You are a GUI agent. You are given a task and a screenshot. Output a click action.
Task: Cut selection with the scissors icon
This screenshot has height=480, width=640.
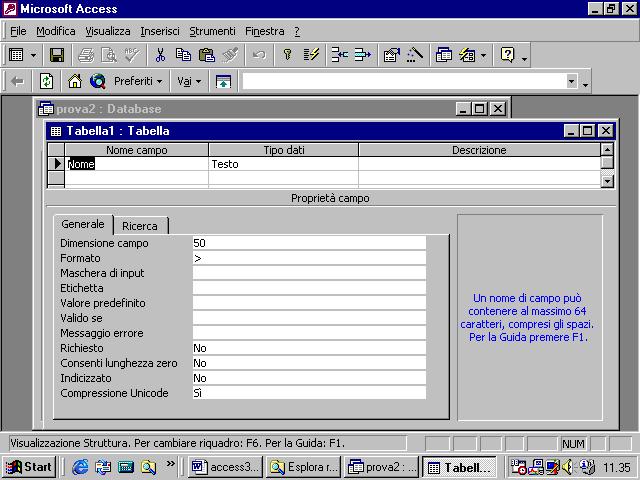[160, 55]
